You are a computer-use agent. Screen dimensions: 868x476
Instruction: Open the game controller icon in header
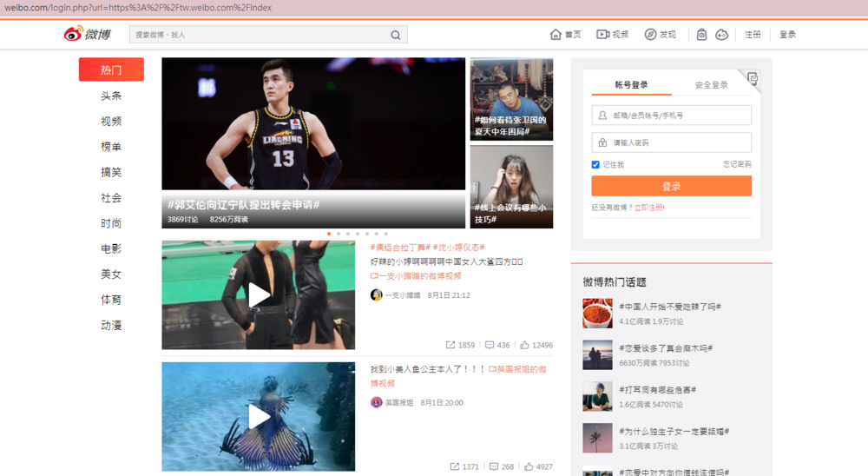click(721, 35)
